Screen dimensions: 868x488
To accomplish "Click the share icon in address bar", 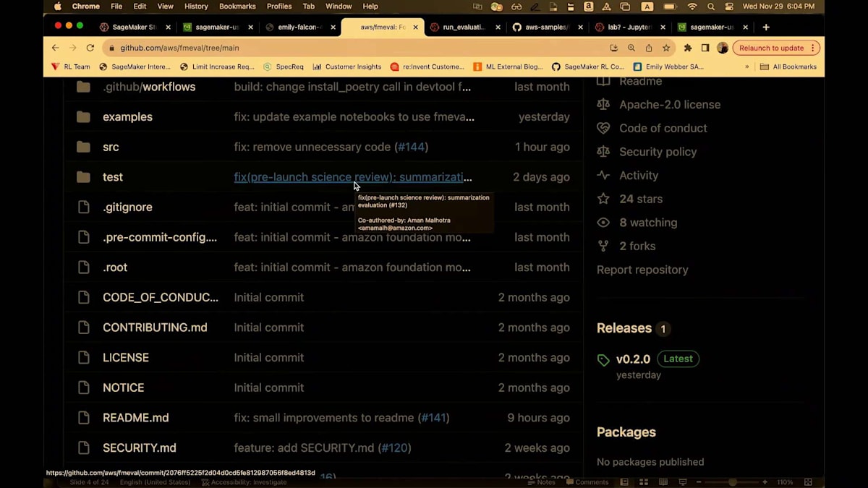I will (649, 48).
